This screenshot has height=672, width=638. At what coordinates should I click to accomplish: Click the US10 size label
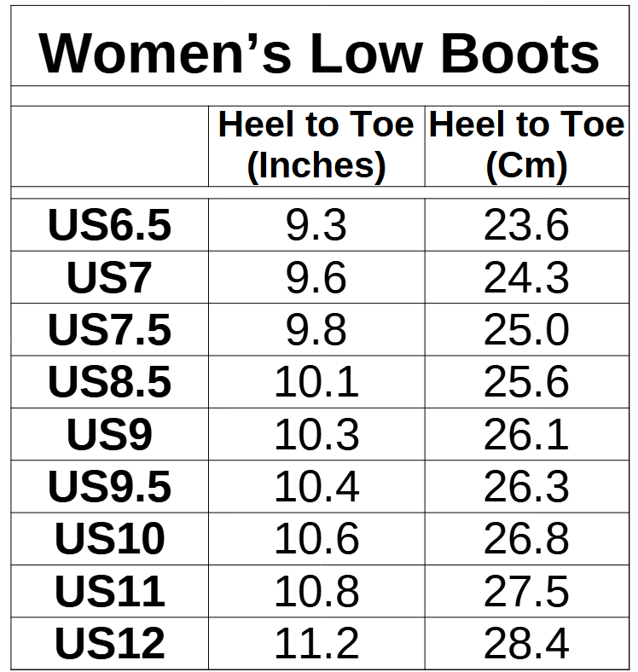pyautogui.click(x=109, y=539)
